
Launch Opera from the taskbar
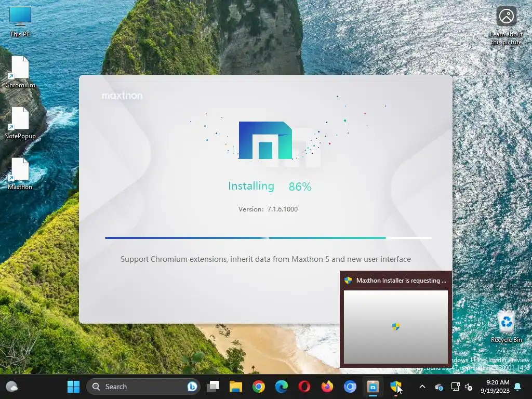point(304,387)
